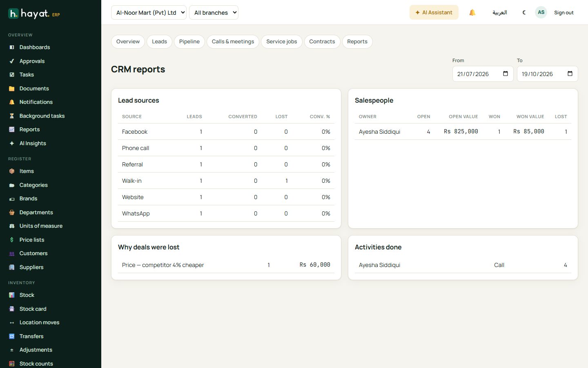Click the Documents folder icon
The width and height of the screenshot is (588, 368).
point(12,89)
